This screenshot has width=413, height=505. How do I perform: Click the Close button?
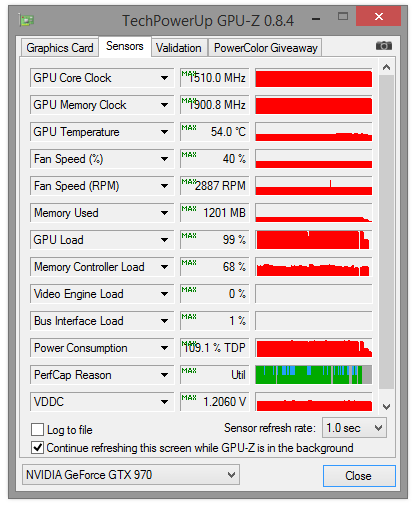(x=359, y=476)
